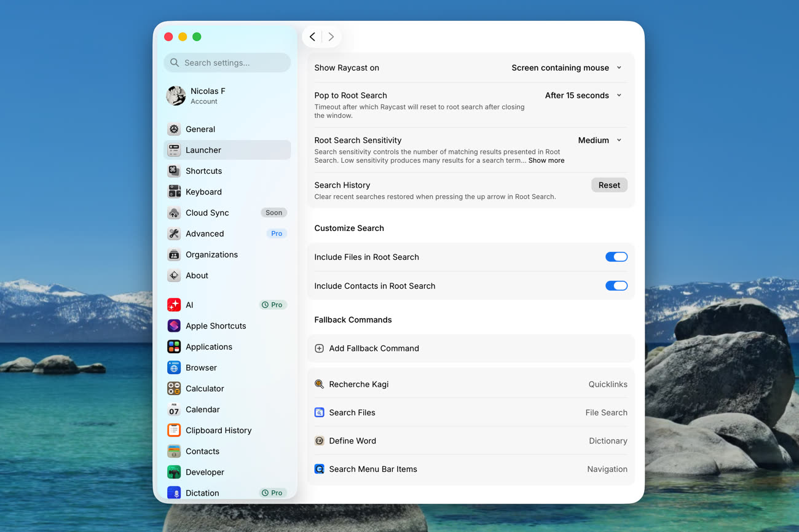Click the About icon in sidebar
This screenshot has width=799, height=532.
coord(174,275)
